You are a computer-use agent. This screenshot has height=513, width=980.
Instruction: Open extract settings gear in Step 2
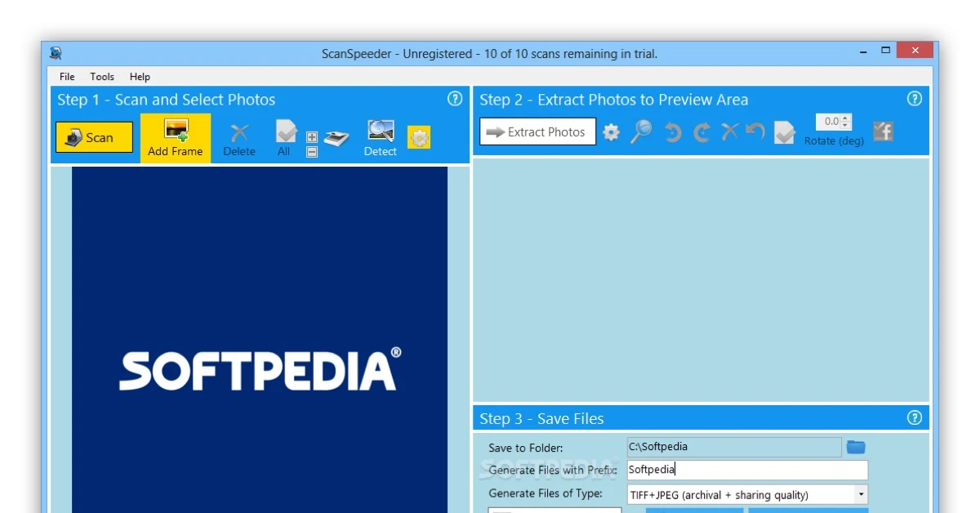[611, 132]
